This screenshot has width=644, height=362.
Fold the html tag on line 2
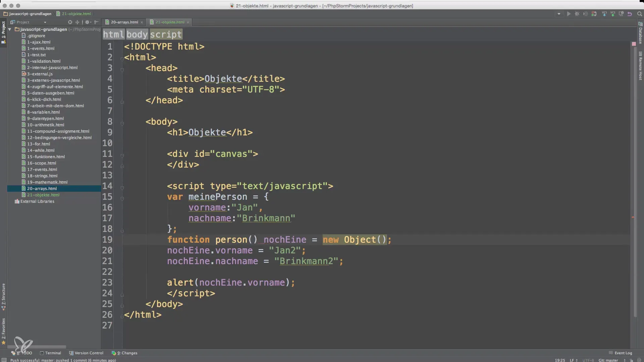122,59
